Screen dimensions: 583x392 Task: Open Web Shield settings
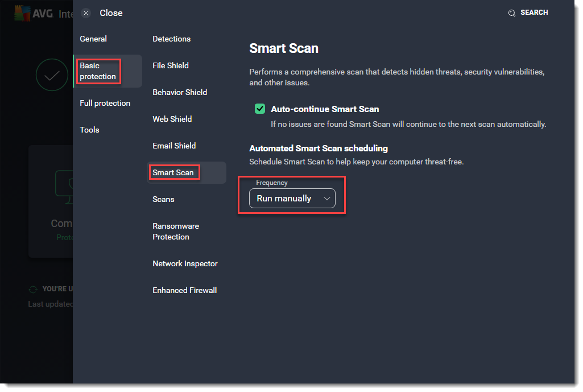pyautogui.click(x=172, y=119)
